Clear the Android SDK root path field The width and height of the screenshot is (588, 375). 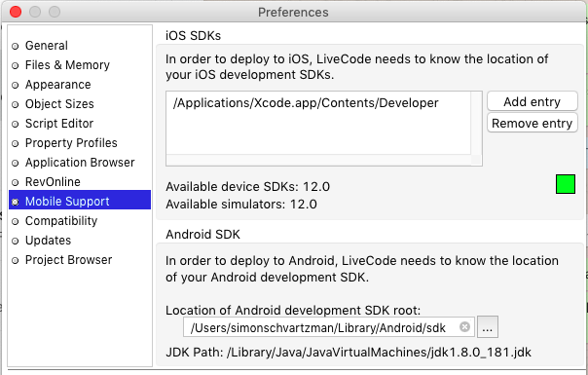464,327
